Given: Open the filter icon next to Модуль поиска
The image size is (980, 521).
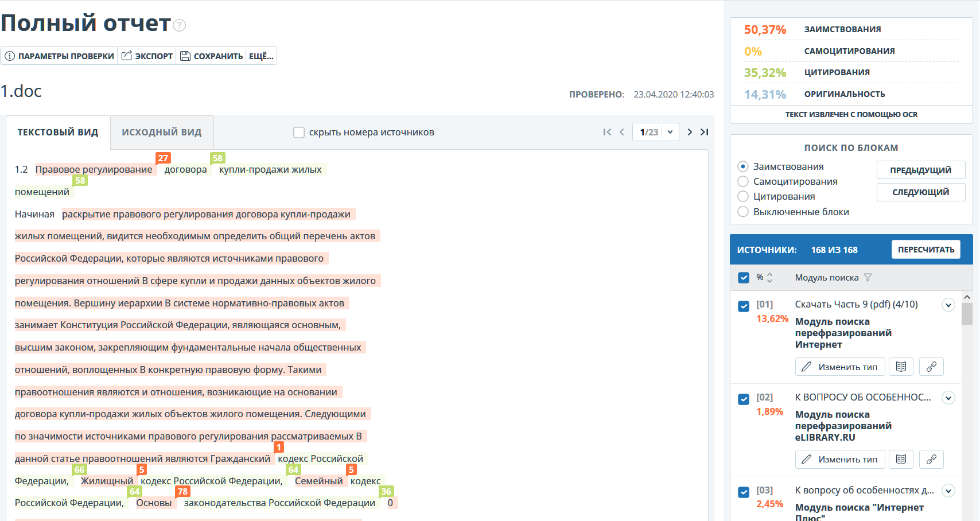Looking at the screenshot, I should click(x=868, y=278).
